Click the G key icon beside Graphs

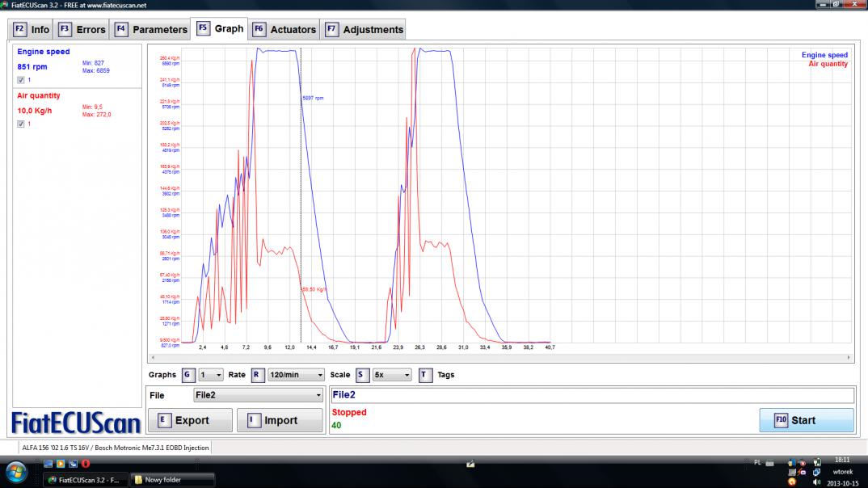click(188, 375)
